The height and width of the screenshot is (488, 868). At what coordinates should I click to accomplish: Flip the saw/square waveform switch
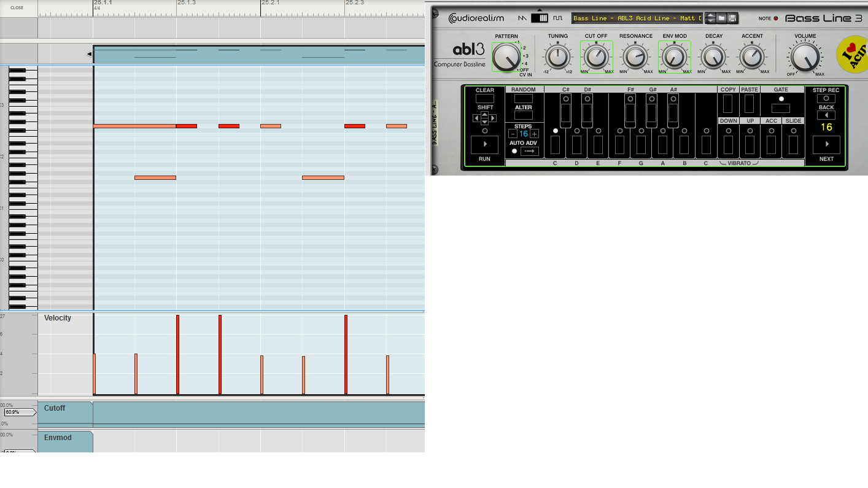(540, 18)
